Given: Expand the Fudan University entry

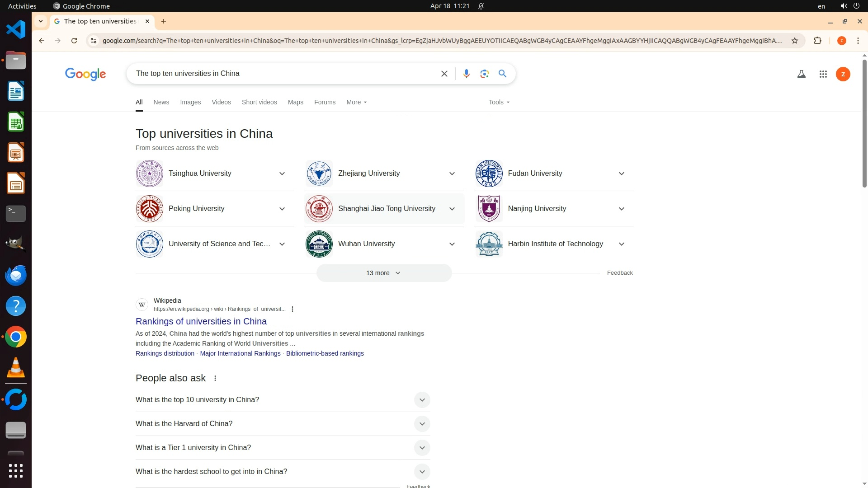Looking at the screenshot, I should [x=621, y=174].
